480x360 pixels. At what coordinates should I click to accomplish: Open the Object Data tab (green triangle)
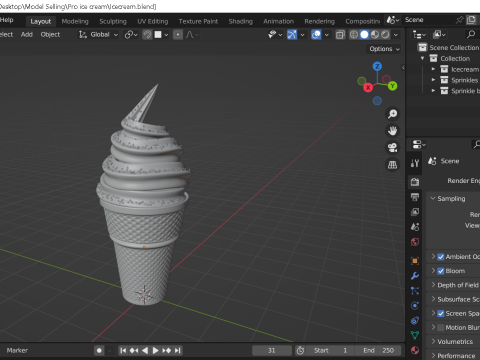click(x=415, y=335)
